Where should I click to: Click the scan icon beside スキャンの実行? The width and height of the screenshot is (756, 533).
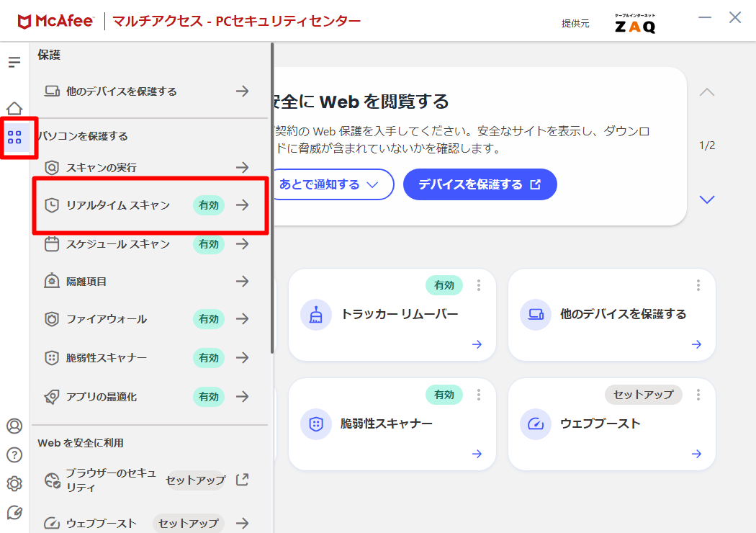tap(52, 168)
